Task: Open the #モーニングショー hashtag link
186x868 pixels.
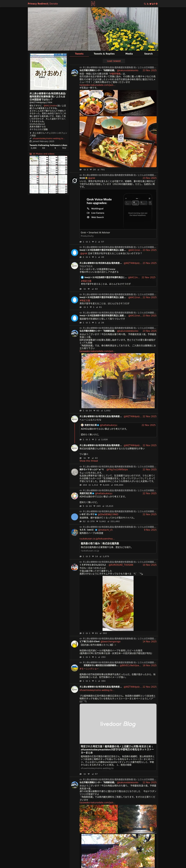Action: pos(89,669)
